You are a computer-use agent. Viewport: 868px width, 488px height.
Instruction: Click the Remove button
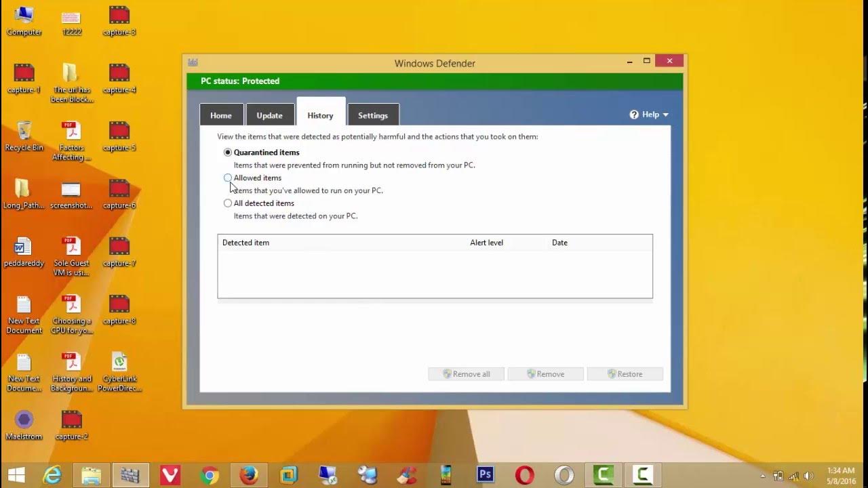[x=545, y=374]
